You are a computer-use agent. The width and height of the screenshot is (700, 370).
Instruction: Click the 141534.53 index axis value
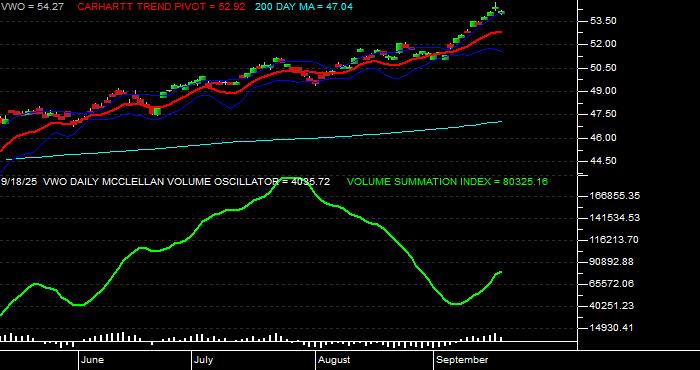[x=615, y=218]
